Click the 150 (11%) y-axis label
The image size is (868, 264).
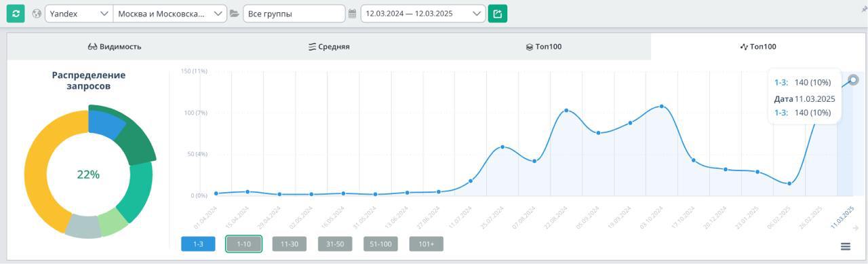pyautogui.click(x=193, y=71)
